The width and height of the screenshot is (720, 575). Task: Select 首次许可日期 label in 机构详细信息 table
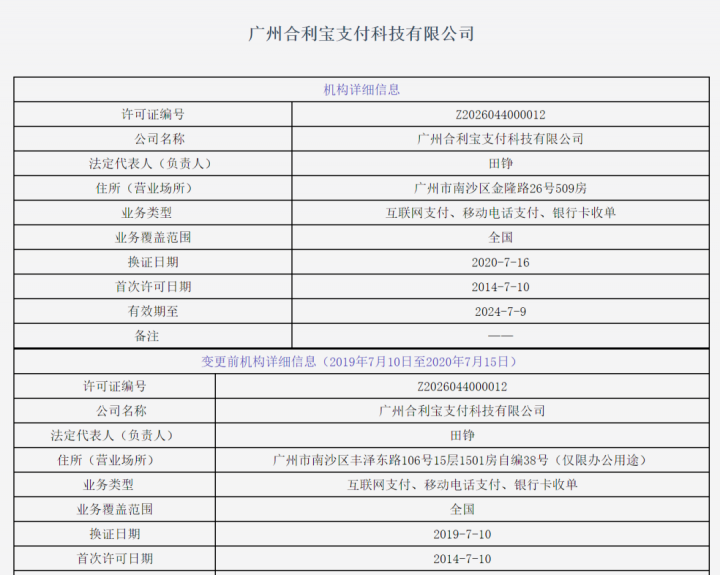tap(153, 287)
